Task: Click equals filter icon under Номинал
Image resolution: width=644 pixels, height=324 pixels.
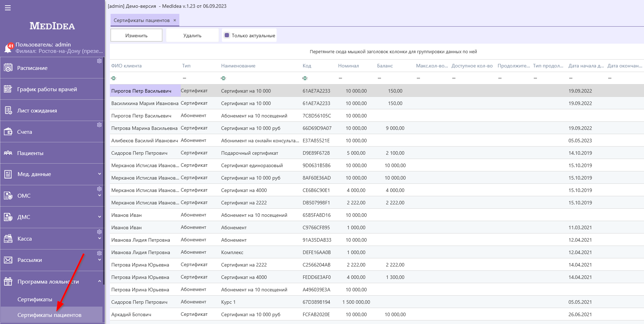Action: point(340,78)
